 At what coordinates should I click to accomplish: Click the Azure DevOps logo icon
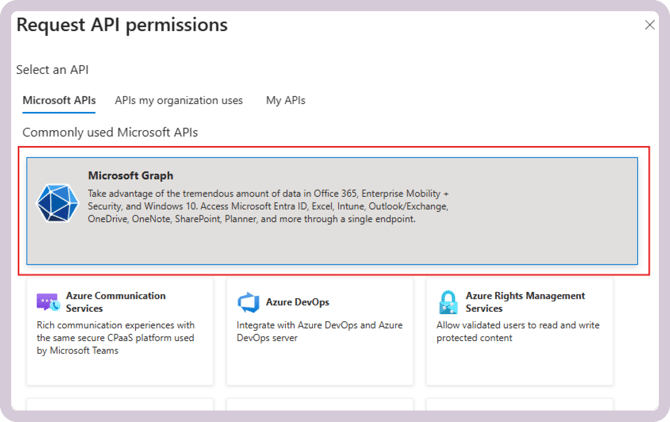tap(248, 302)
